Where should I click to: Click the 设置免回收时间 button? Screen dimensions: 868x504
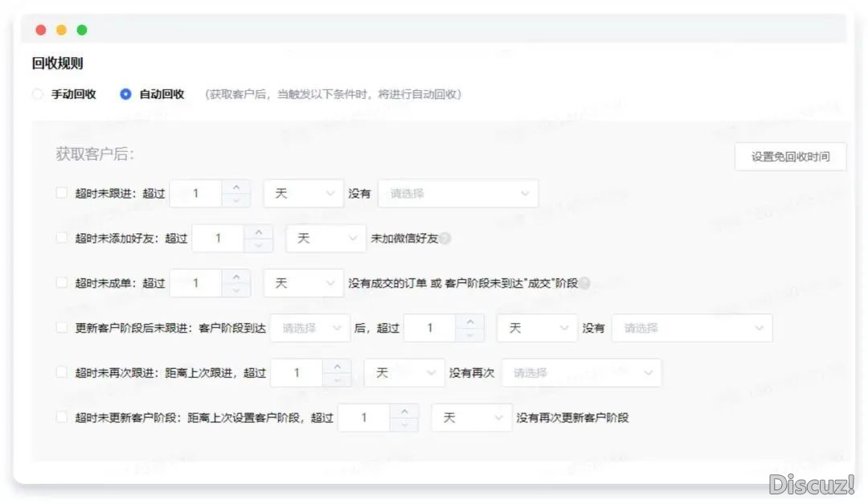point(791,157)
